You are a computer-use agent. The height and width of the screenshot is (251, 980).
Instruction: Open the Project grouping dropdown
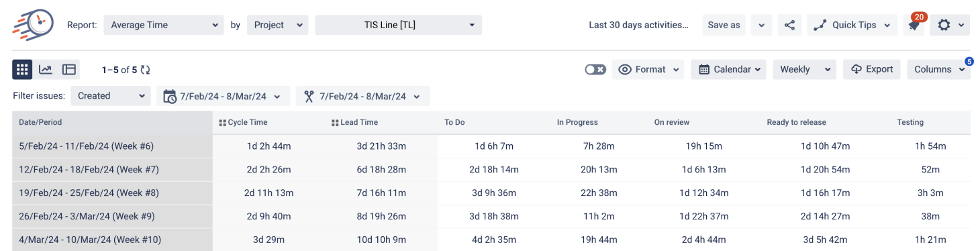(277, 25)
